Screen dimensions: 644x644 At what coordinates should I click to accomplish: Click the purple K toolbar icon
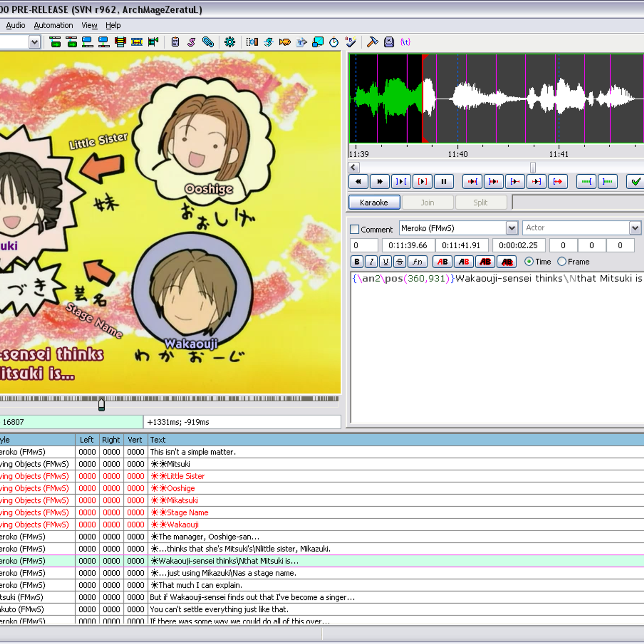click(389, 42)
